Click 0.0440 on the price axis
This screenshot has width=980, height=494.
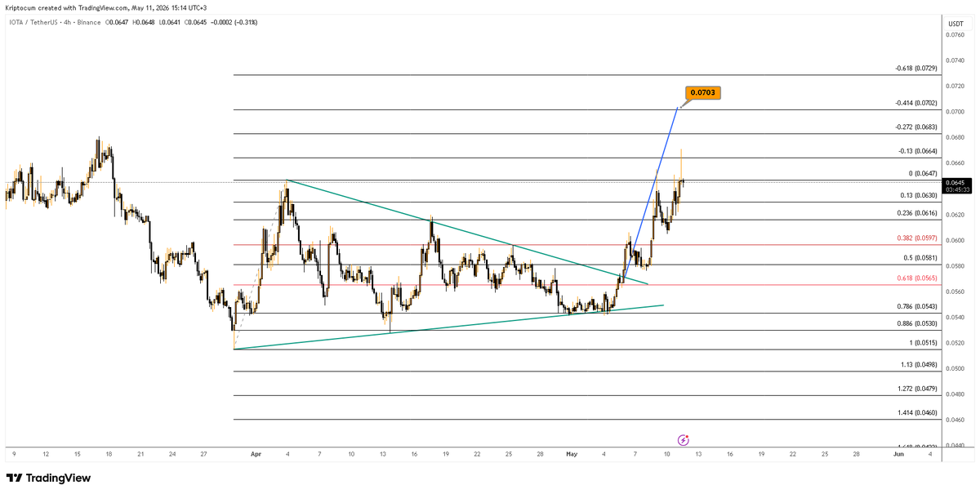(x=955, y=446)
